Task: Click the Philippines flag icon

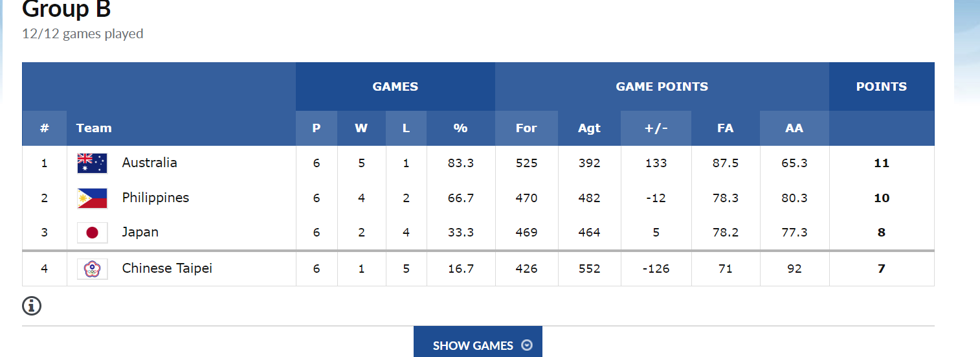Action: click(92, 198)
